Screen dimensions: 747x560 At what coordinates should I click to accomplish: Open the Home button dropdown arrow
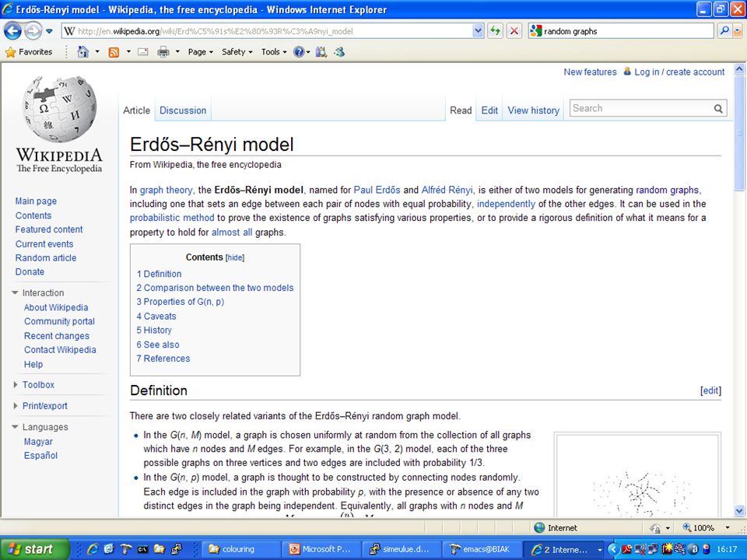point(97,51)
